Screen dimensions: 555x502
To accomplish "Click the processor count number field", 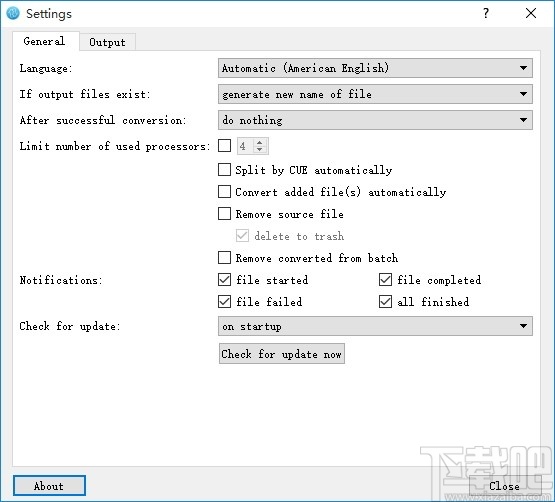I will click(245, 146).
